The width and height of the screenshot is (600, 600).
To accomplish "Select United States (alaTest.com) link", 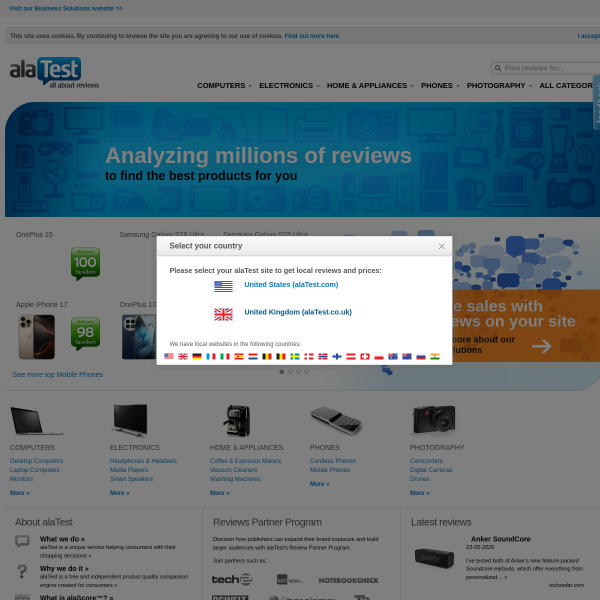I will [291, 285].
